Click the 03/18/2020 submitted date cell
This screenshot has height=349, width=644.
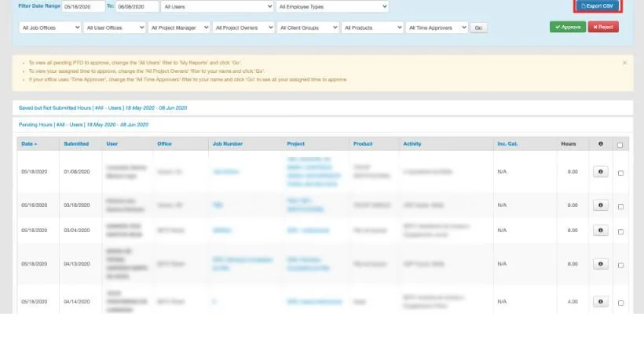point(77,205)
